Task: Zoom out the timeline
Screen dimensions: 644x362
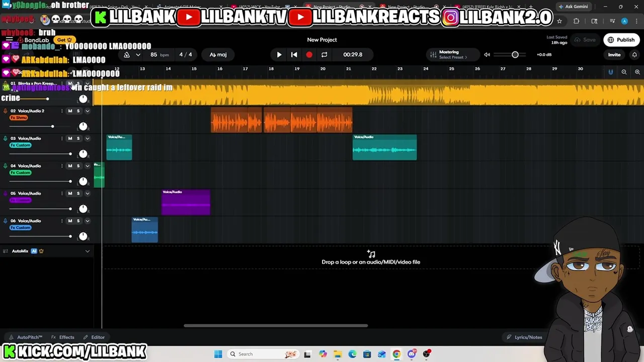Action: (x=624, y=72)
